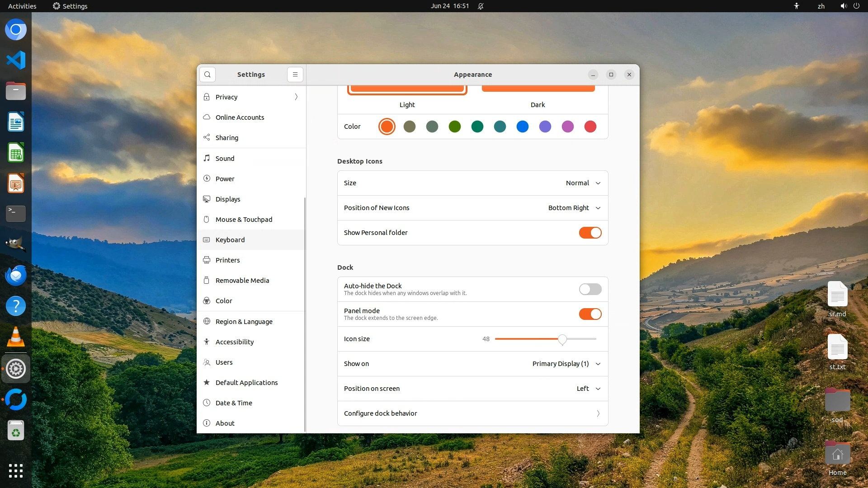Image resolution: width=868 pixels, height=488 pixels.
Task: Click the search icon in Settings header
Action: pos(208,75)
